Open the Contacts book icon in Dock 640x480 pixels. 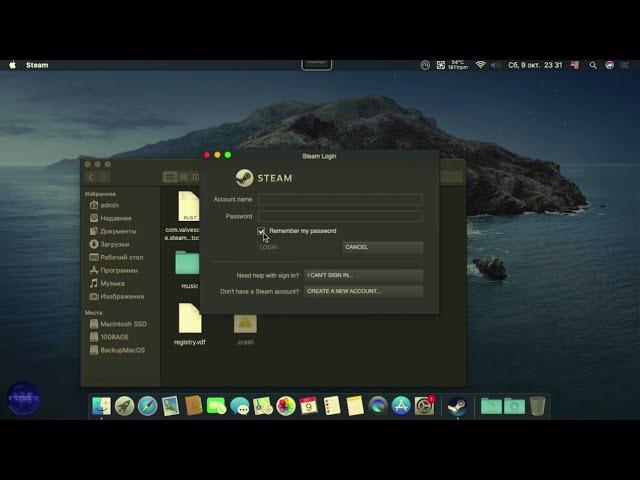point(193,406)
